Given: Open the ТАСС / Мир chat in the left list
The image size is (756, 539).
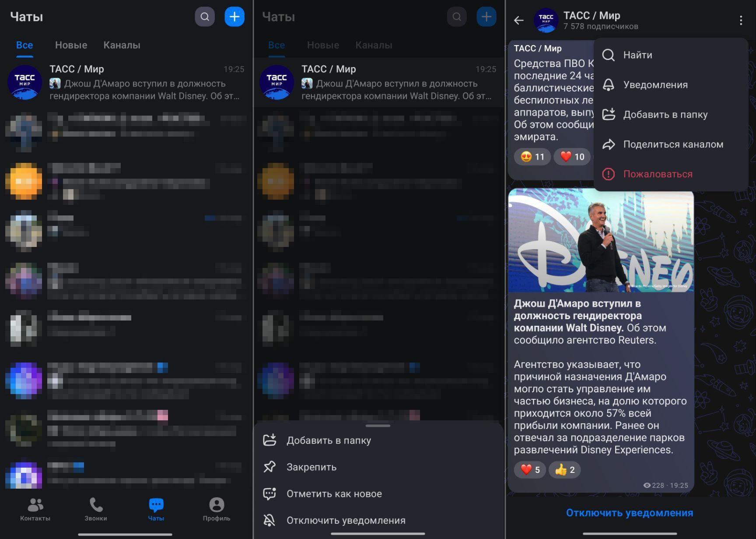Looking at the screenshot, I should pyautogui.click(x=126, y=82).
